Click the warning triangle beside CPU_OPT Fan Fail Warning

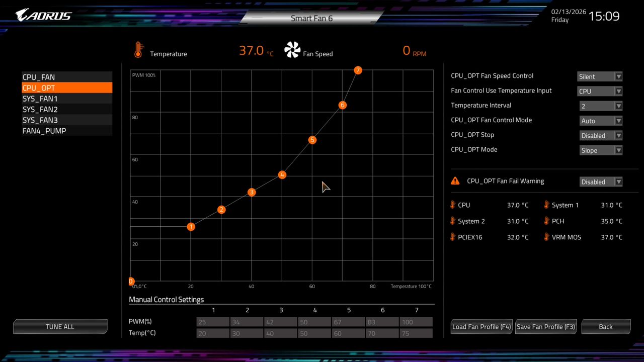(x=455, y=180)
